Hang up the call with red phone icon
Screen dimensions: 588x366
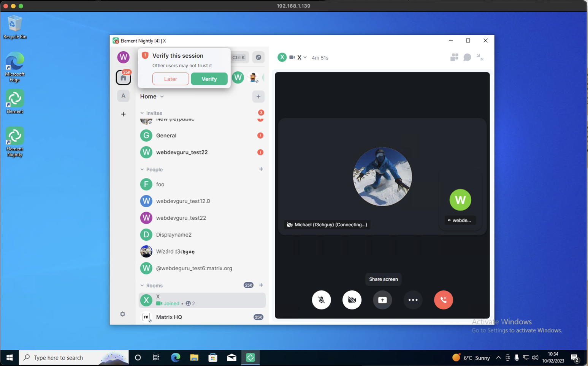pos(443,300)
